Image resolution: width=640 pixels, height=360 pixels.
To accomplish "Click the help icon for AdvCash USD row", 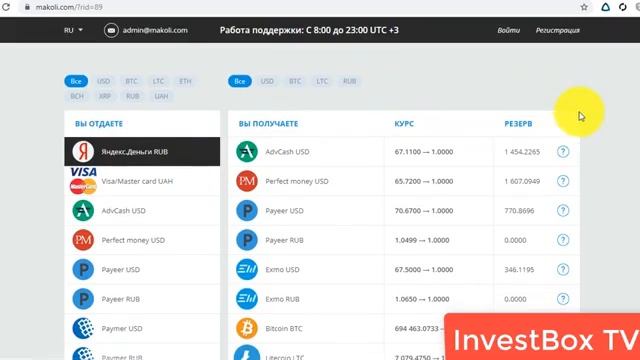I will (x=563, y=151).
